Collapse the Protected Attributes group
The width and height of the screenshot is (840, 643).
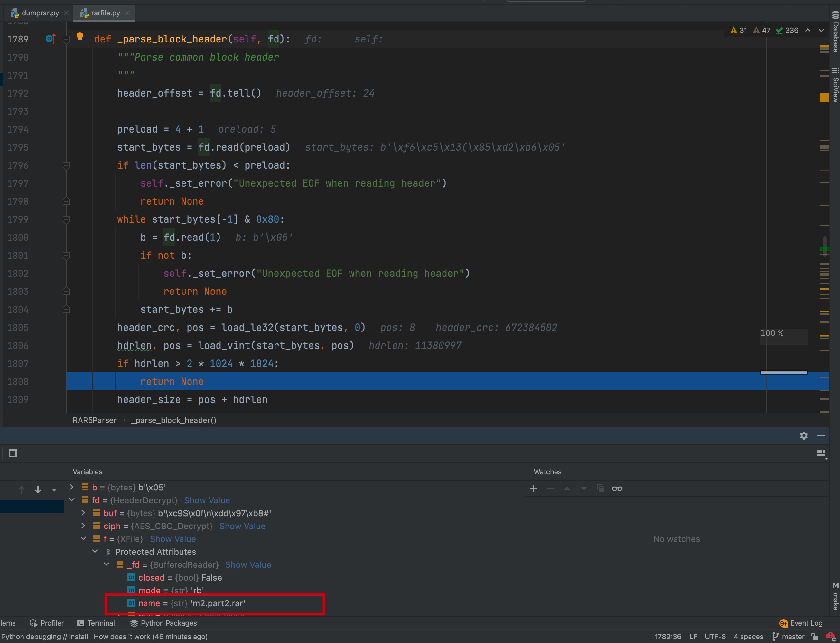[95, 552]
